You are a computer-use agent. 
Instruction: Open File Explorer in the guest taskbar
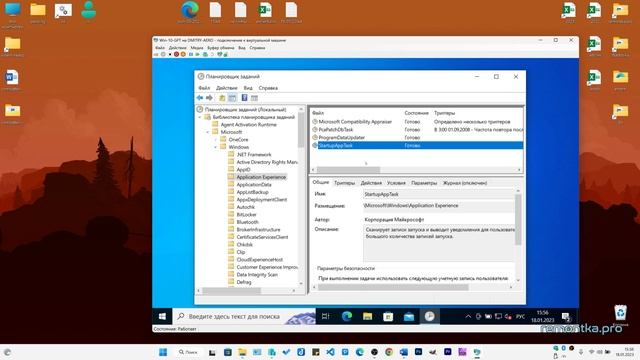367,316
